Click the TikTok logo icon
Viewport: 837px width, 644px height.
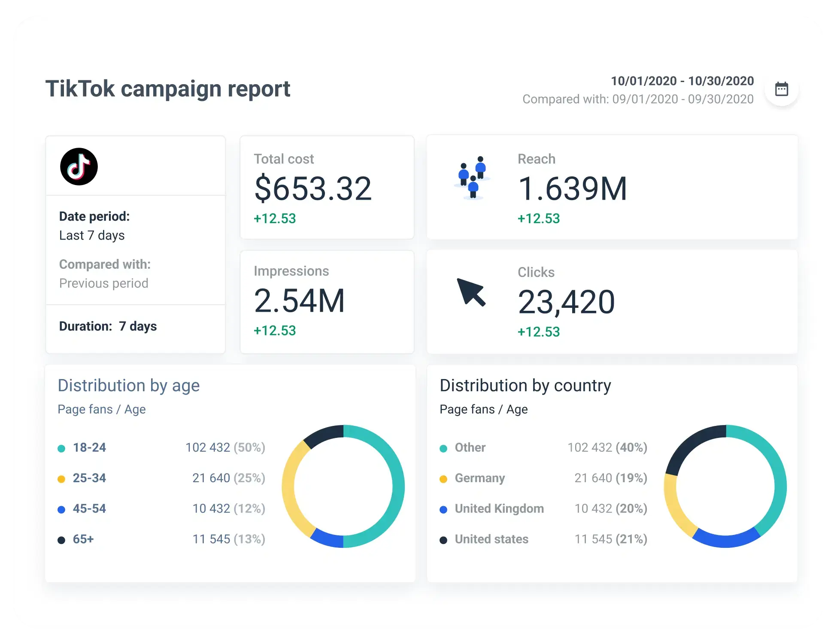pos(79,167)
